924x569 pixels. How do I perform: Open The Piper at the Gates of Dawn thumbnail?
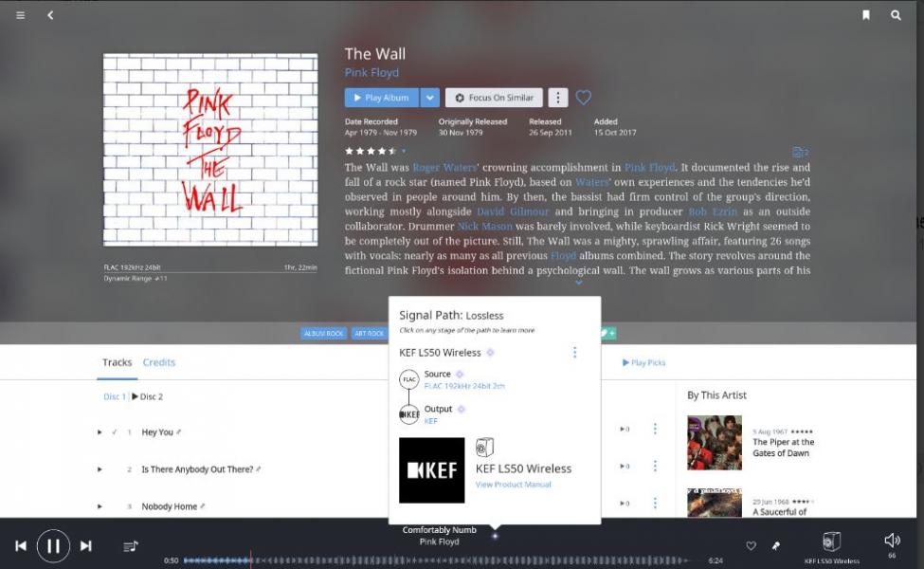coord(715,442)
